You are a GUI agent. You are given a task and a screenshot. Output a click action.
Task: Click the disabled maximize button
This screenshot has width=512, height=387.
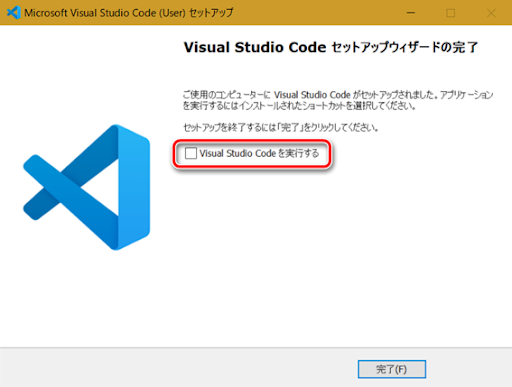click(451, 13)
